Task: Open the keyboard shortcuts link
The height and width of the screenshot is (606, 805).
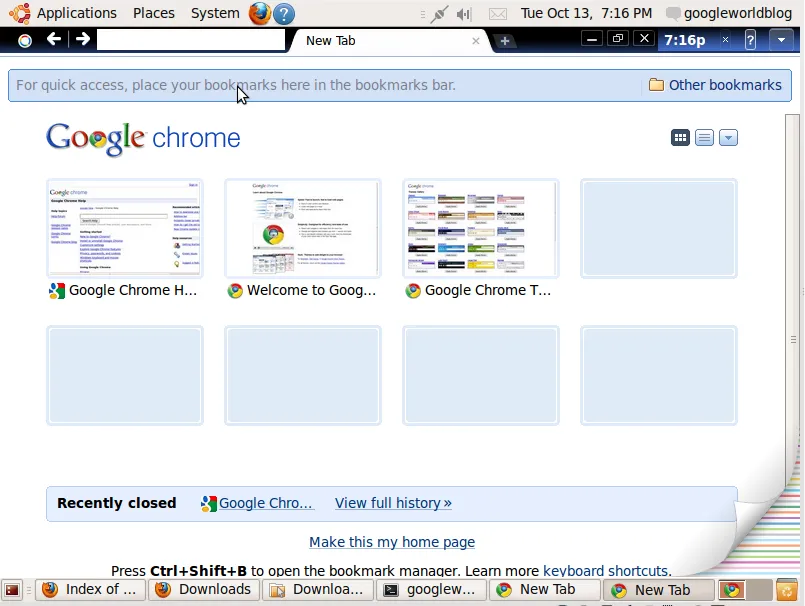Action: click(605, 571)
